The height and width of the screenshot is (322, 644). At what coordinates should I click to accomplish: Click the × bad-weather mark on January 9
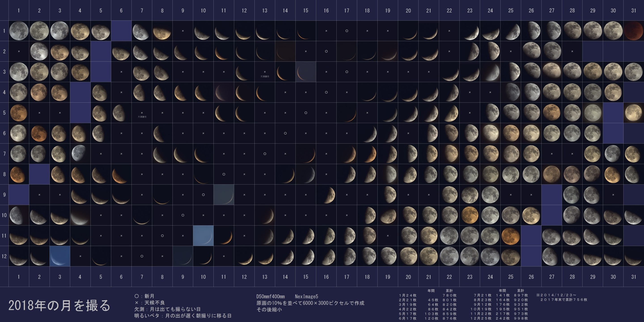pos(183,31)
